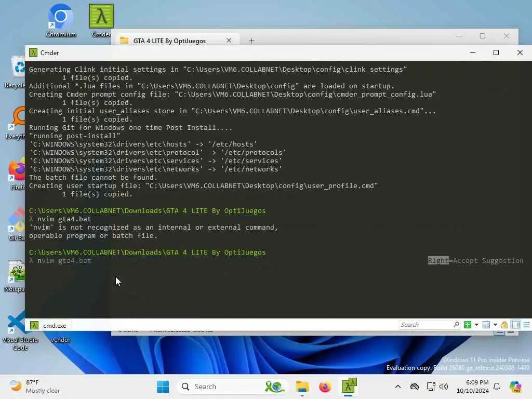This screenshot has width=532, height=399.
Task: Focus the Cmder status bar Search field
Action: pyautogui.click(x=430, y=325)
